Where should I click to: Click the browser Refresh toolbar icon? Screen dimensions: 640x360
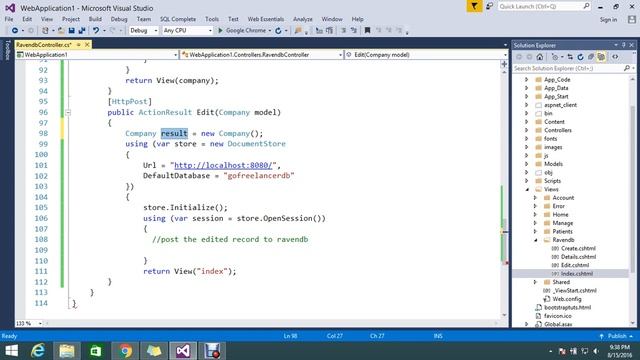278,31
